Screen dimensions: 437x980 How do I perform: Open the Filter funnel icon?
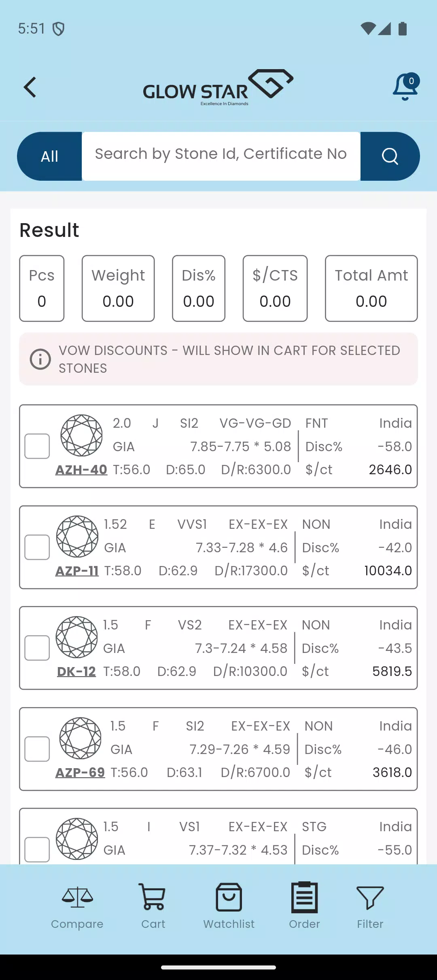370,898
